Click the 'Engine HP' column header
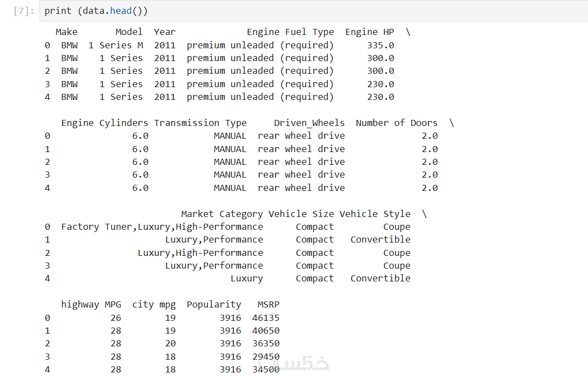Image resolution: width=588 pixels, height=378 pixels. [370, 32]
